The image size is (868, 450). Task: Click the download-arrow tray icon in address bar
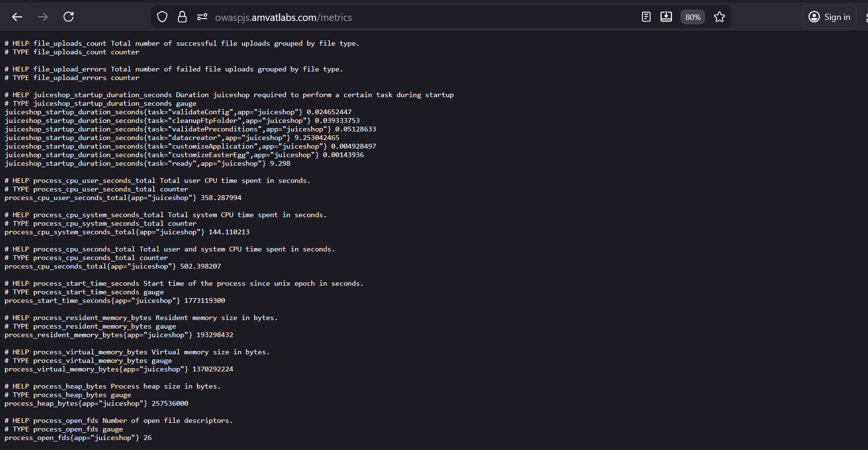[666, 17]
